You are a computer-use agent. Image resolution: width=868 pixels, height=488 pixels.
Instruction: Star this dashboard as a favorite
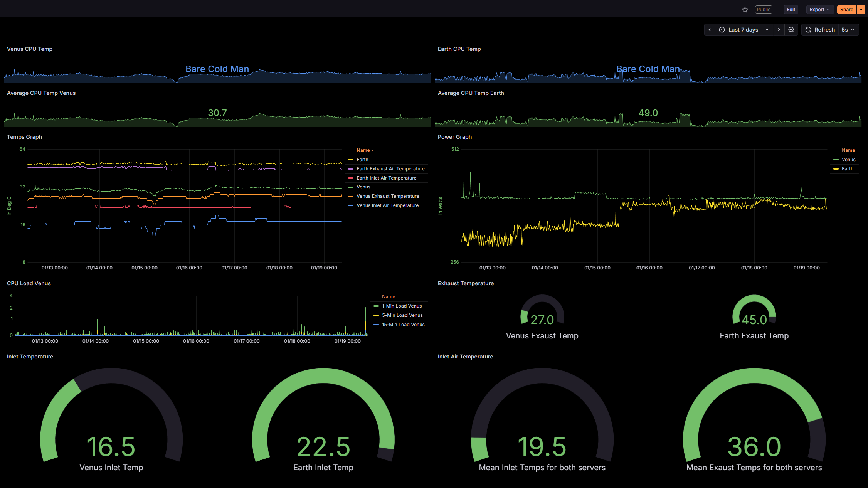point(745,10)
